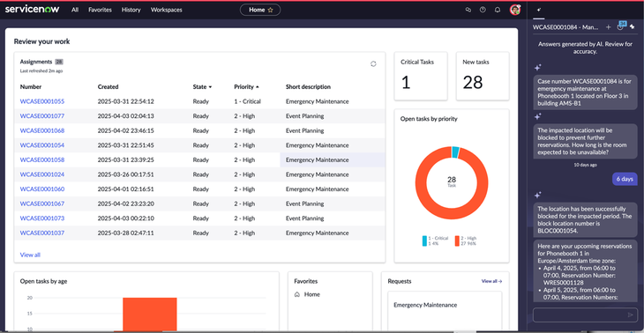Toggle the 2 - High legend item

click(x=466, y=240)
